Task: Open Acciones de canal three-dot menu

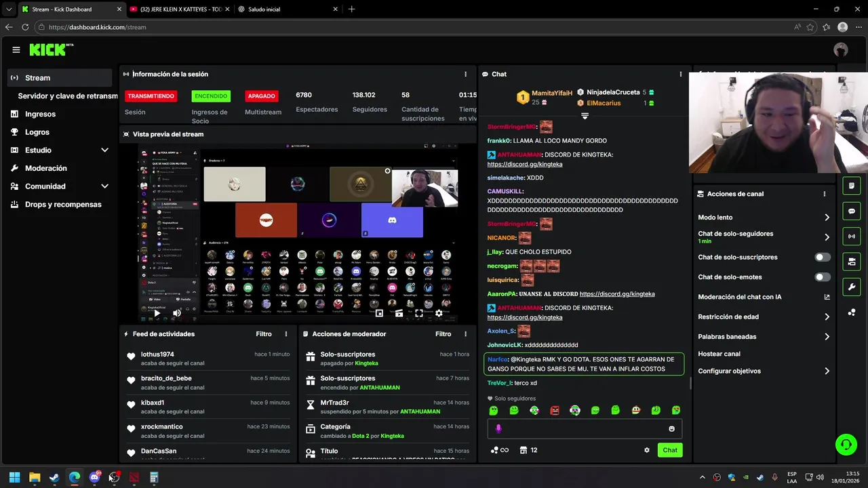Action: (x=825, y=194)
